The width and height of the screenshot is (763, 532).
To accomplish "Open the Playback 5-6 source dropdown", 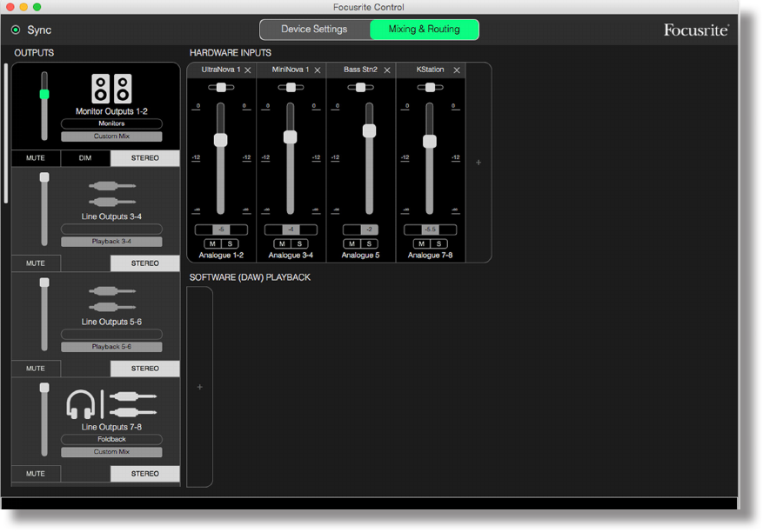I will pyautogui.click(x=111, y=347).
